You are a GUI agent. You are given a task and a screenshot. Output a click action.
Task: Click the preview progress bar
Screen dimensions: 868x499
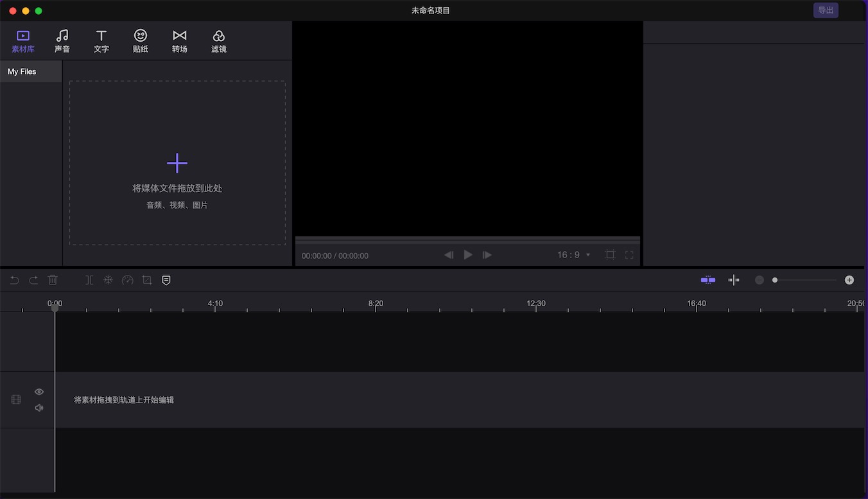point(467,239)
